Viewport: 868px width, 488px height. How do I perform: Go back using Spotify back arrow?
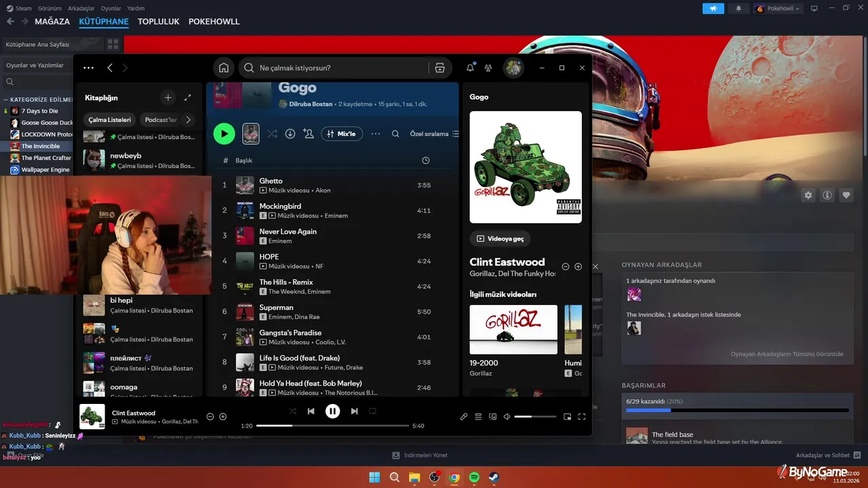coord(110,68)
